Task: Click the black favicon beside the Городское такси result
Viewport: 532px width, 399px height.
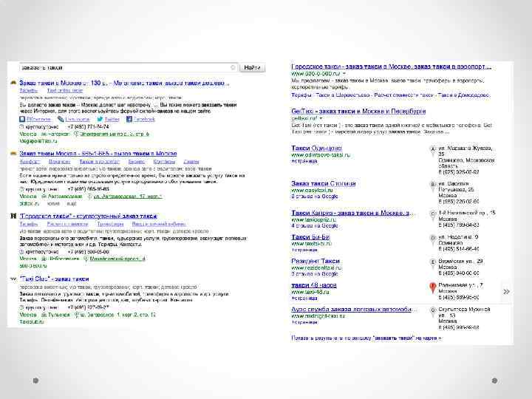Action: tap(13, 216)
